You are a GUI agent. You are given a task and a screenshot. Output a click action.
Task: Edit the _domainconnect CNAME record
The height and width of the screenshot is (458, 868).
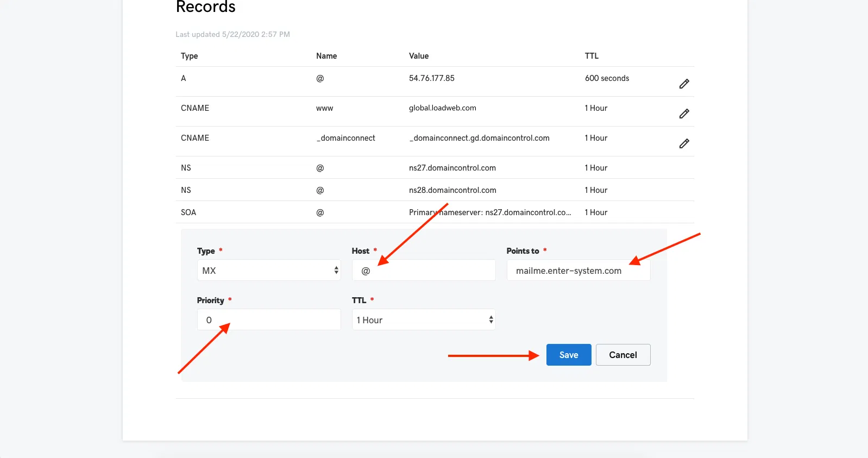(684, 143)
